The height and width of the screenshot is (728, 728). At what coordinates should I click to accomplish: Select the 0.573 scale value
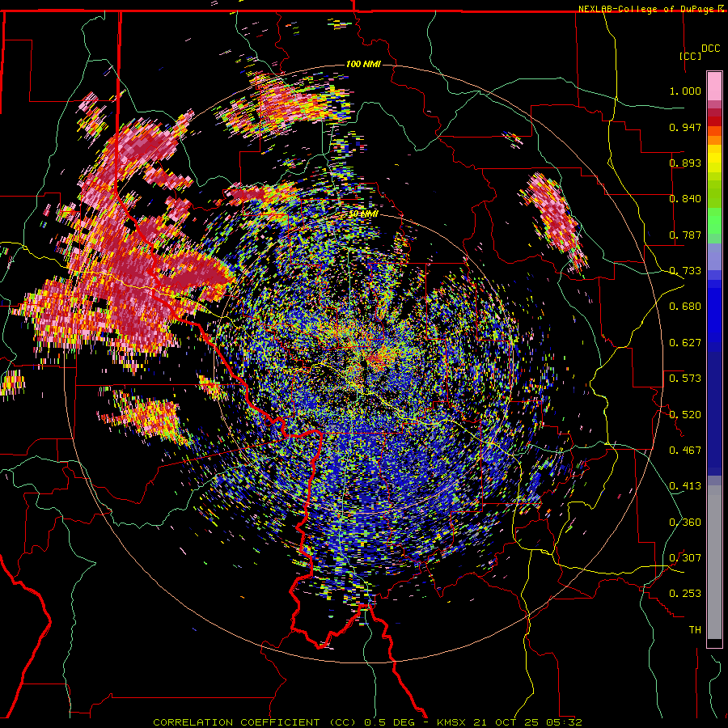pyautogui.click(x=685, y=378)
